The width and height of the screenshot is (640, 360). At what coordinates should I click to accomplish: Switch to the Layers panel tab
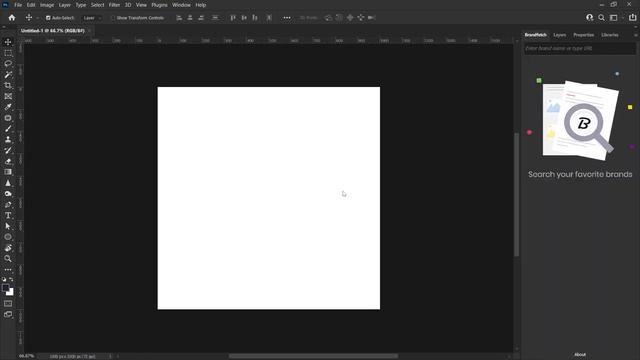(560, 35)
